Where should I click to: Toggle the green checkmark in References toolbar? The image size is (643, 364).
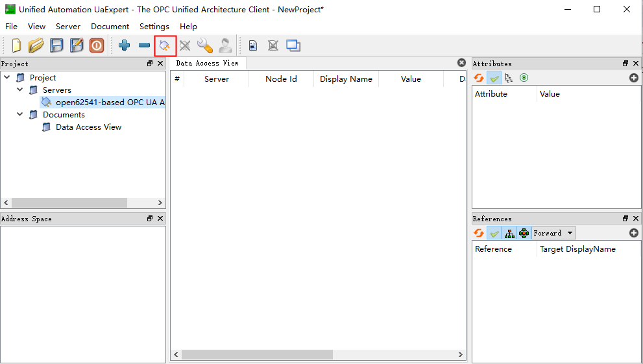click(x=494, y=233)
